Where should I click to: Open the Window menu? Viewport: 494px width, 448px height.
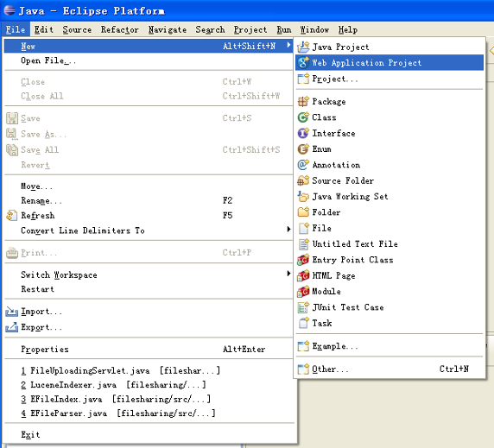[x=314, y=29]
